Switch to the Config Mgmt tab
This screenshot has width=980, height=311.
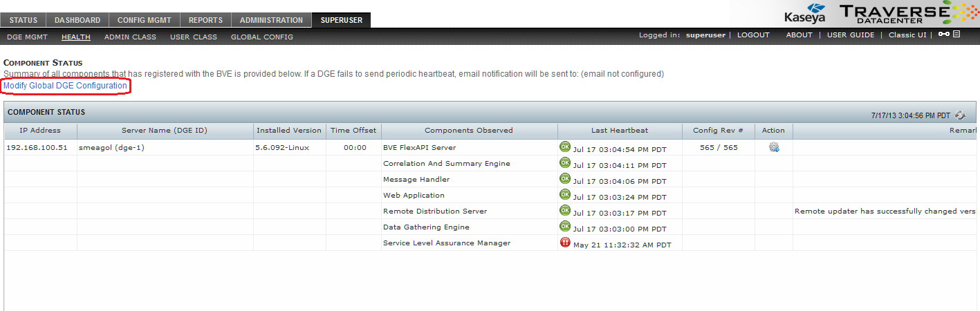click(145, 21)
